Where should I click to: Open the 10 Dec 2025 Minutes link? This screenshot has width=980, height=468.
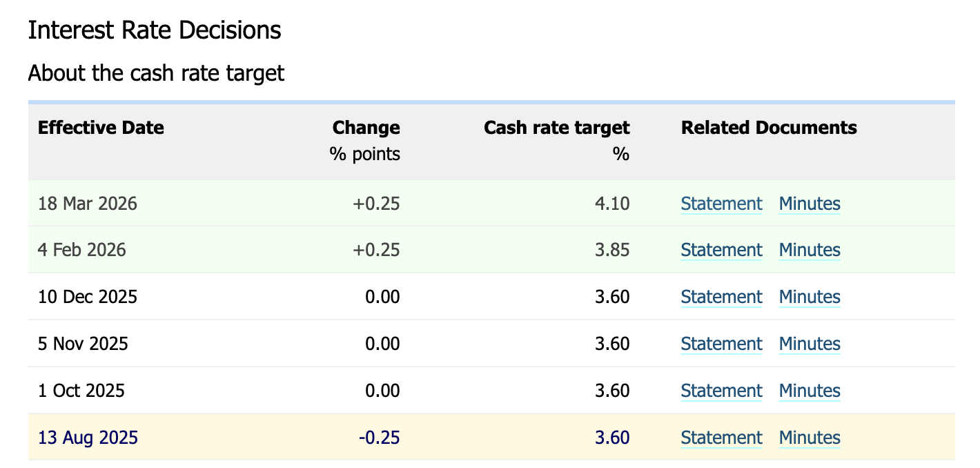point(810,297)
